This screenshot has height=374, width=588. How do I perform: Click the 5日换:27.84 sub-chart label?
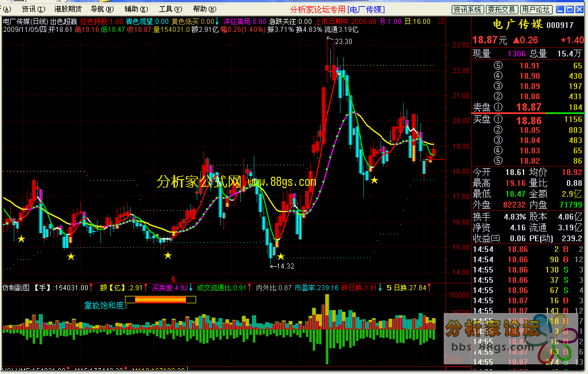tap(407, 288)
